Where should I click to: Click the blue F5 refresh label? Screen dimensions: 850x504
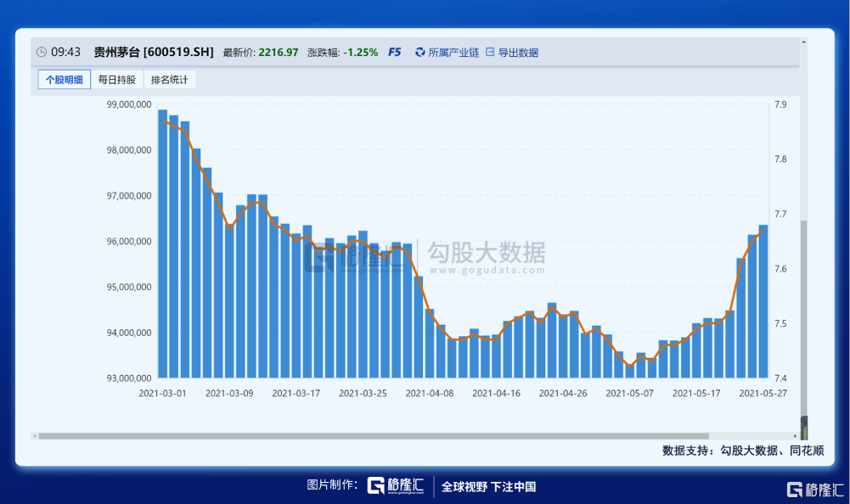point(394,52)
